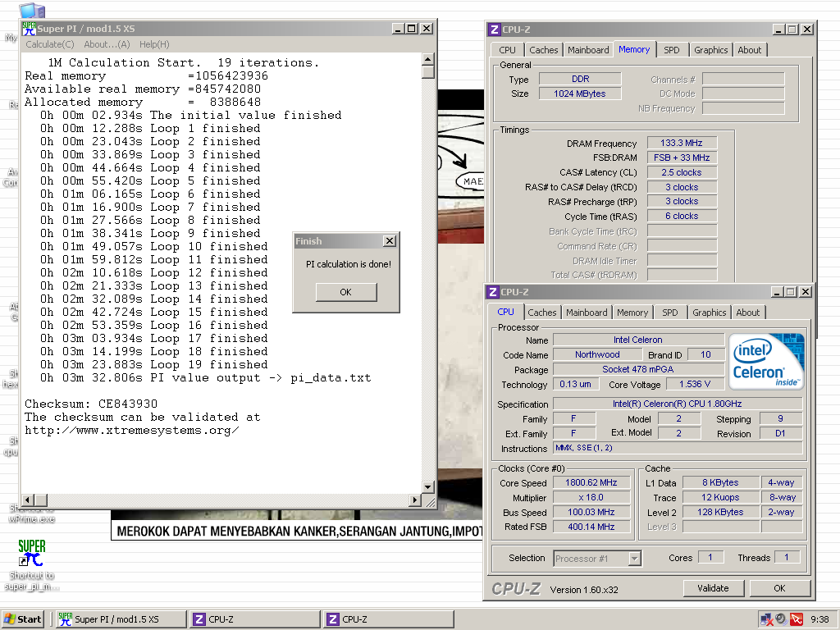Select Super PI / mod1.5 XS taskbar button
Image resolution: width=840 pixels, height=630 pixels.
(121, 619)
